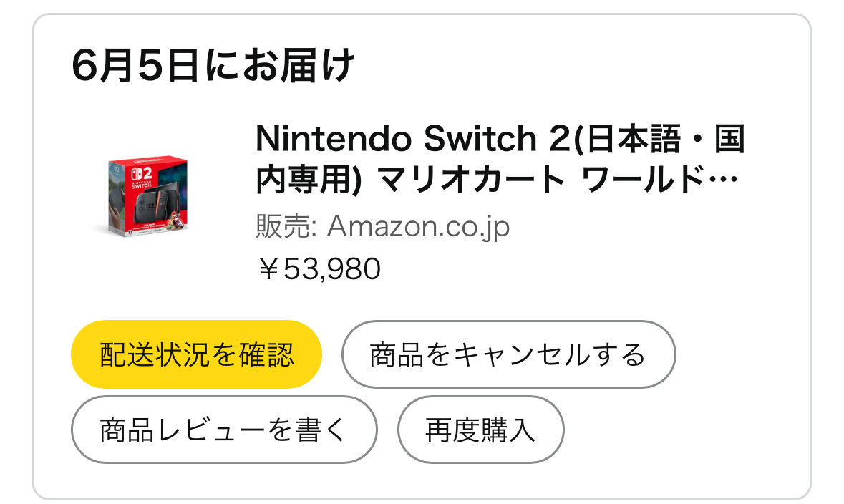Click the 日本語・国内専用 text in the title
Viewport: 844px width, 504px height.
tap(664, 139)
